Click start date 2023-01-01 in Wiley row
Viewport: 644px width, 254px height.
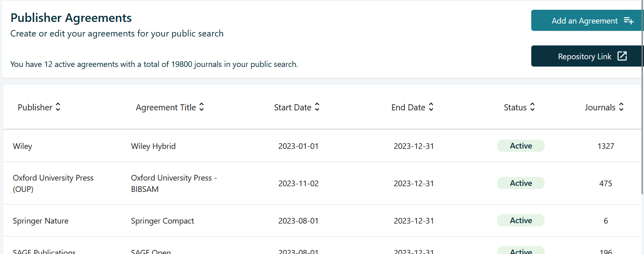[x=298, y=146]
